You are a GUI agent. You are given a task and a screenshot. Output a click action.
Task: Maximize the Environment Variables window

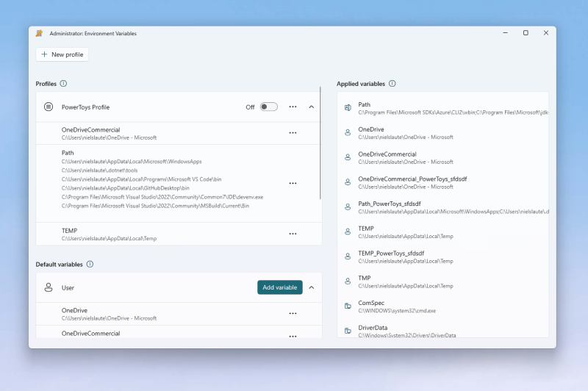(526, 33)
